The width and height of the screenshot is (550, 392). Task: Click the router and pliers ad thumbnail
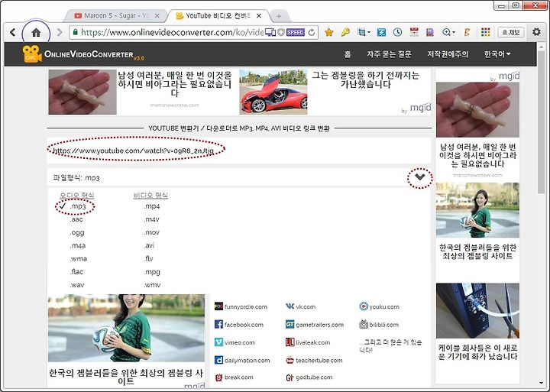click(477, 311)
